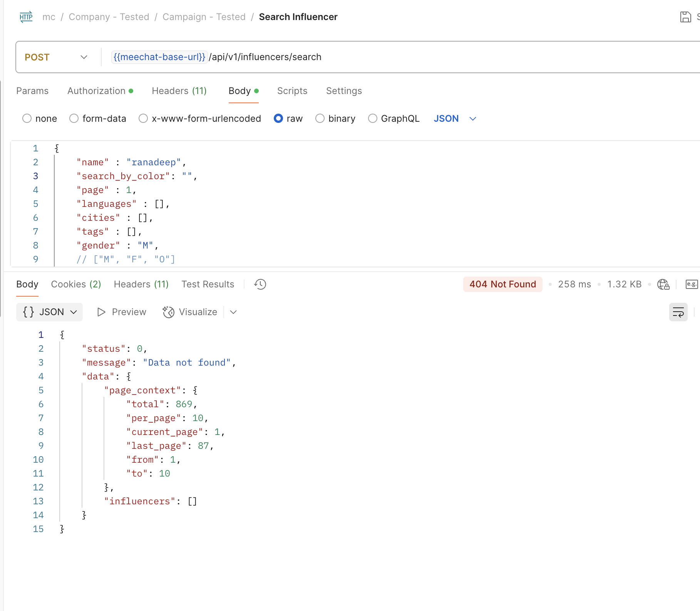Image resolution: width=700 pixels, height=611 pixels.
Task: Click the Company - Tested breadcrumb link
Action: tap(109, 17)
